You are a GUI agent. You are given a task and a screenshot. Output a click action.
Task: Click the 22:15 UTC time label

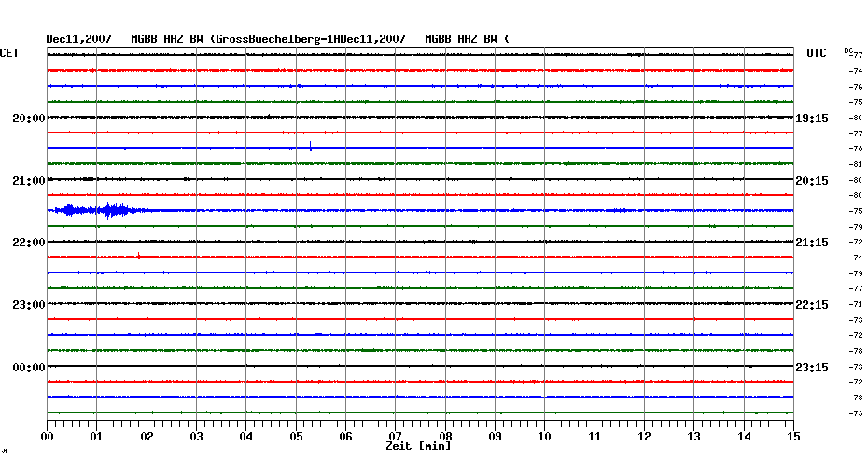812,305
